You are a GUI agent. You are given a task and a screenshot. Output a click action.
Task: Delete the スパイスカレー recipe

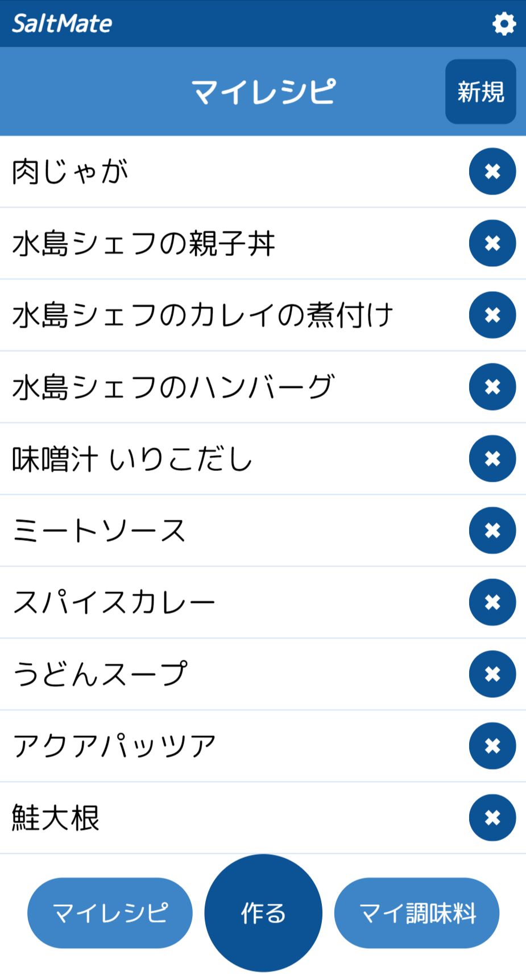492,602
